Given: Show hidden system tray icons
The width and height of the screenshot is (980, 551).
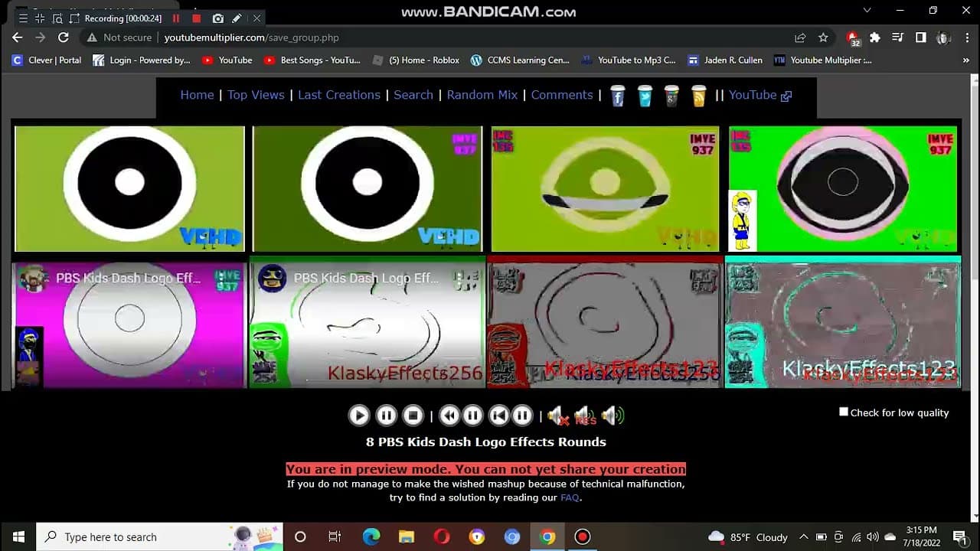Looking at the screenshot, I should point(803,536).
